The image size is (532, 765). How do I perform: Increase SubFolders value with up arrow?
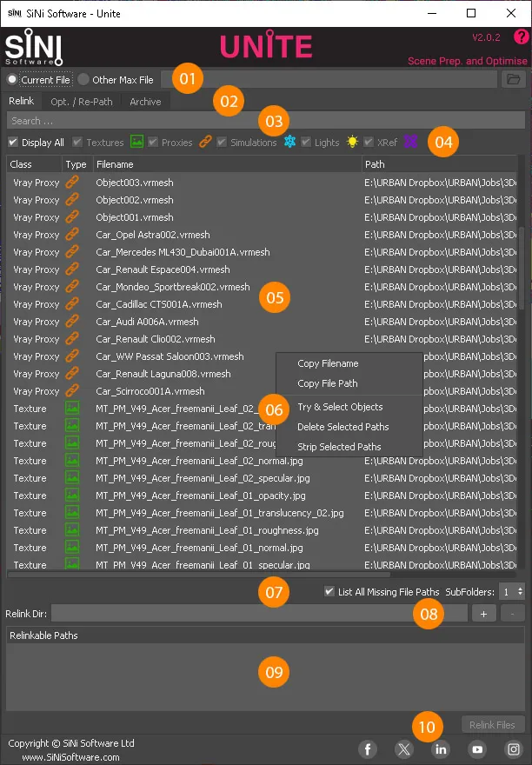[521, 589]
